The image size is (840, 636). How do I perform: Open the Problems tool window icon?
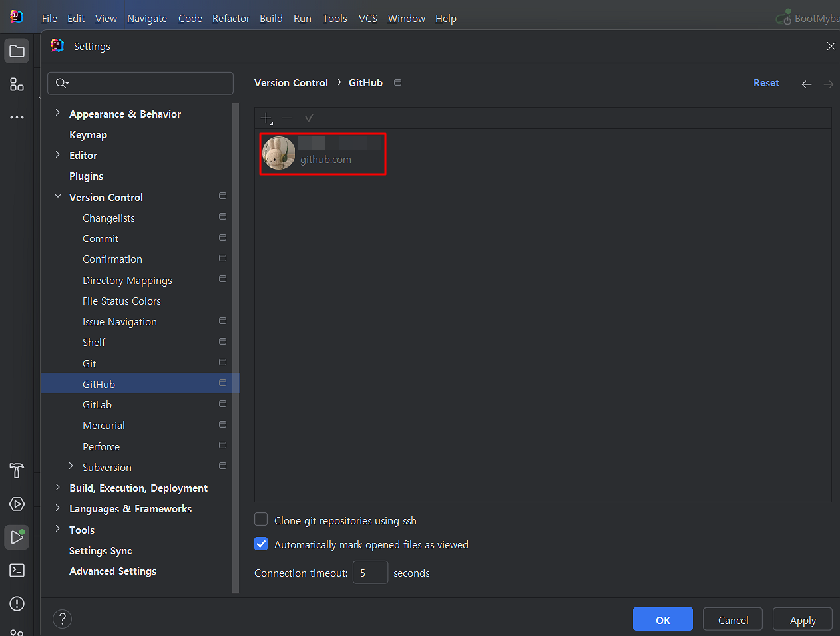(17, 603)
